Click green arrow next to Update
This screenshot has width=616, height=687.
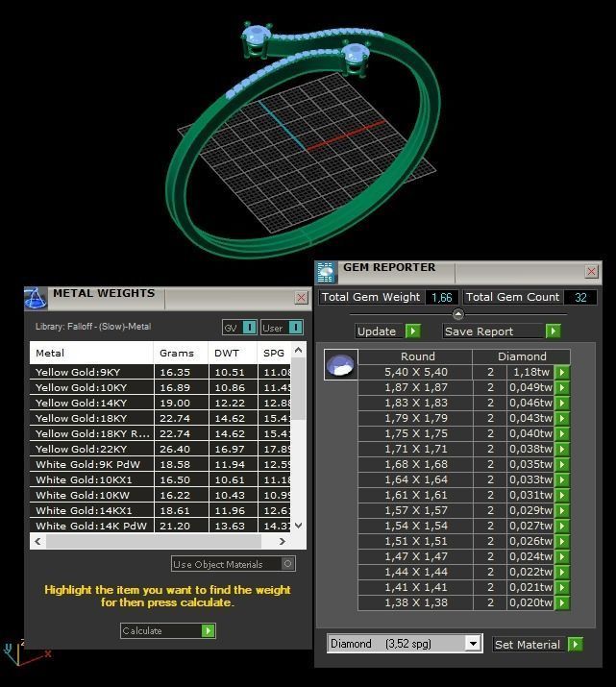point(412,331)
